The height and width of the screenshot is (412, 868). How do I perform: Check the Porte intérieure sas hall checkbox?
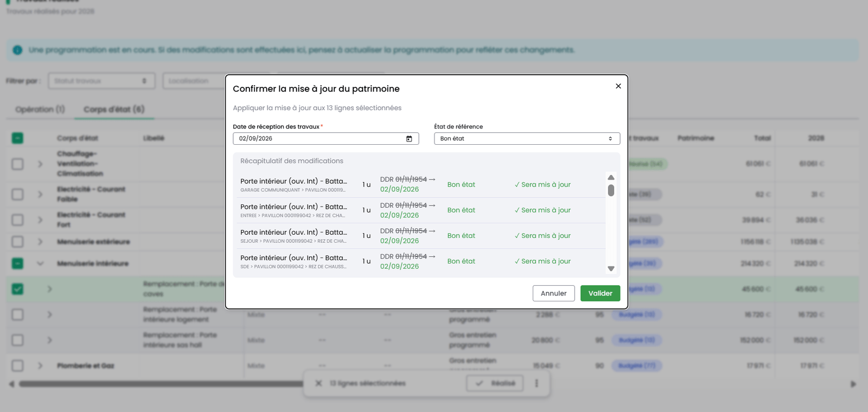pos(17,340)
